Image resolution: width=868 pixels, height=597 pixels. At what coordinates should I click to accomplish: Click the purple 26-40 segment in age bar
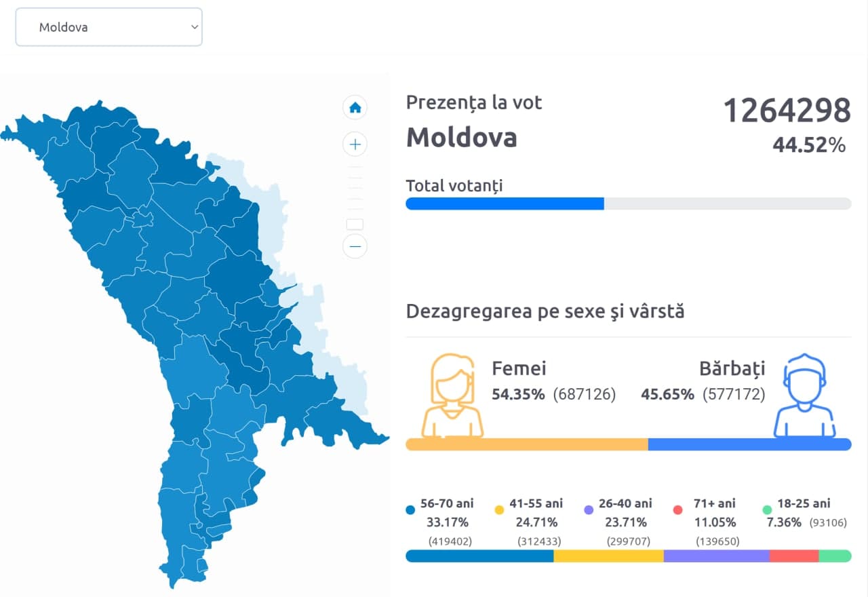coord(716,556)
